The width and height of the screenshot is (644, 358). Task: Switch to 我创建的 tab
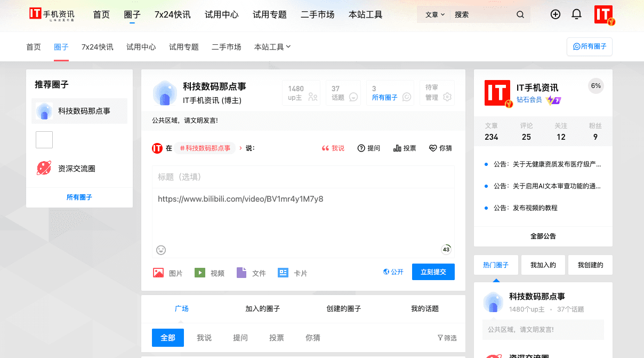click(590, 265)
